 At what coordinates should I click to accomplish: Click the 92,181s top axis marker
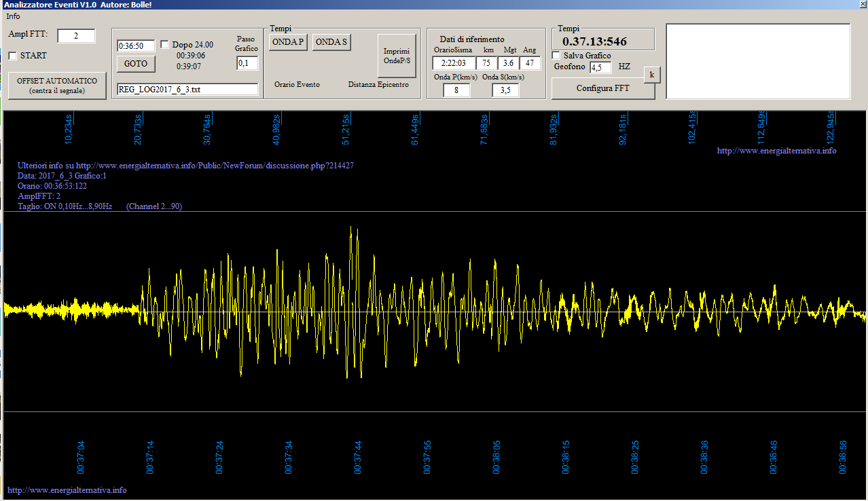tap(623, 129)
